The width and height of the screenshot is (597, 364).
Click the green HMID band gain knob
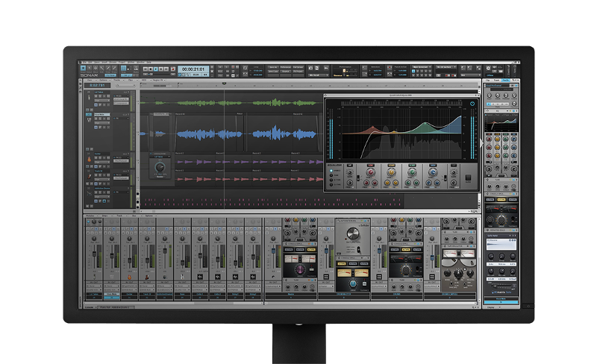coord(412,173)
